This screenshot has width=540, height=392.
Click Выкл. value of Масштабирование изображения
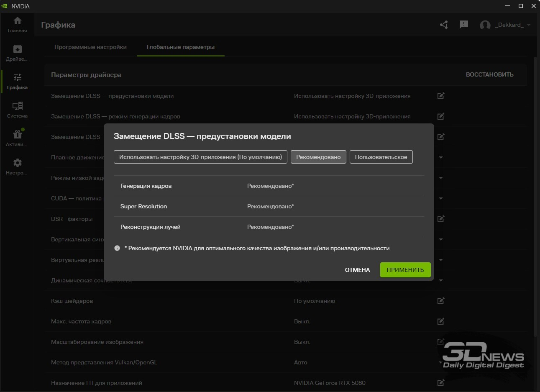point(302,342)
